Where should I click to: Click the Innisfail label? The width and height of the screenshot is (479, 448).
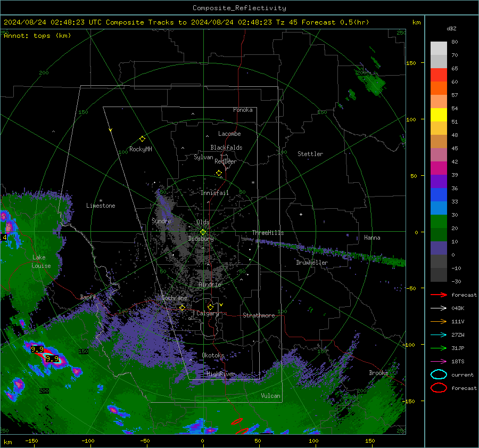tap(214, 193)
